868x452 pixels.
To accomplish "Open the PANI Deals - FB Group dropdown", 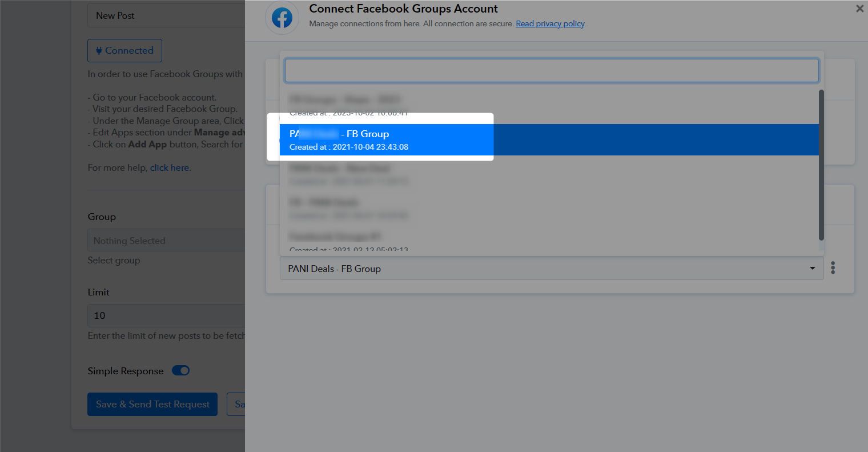I will pyautogui.click(x=552, y=269).
